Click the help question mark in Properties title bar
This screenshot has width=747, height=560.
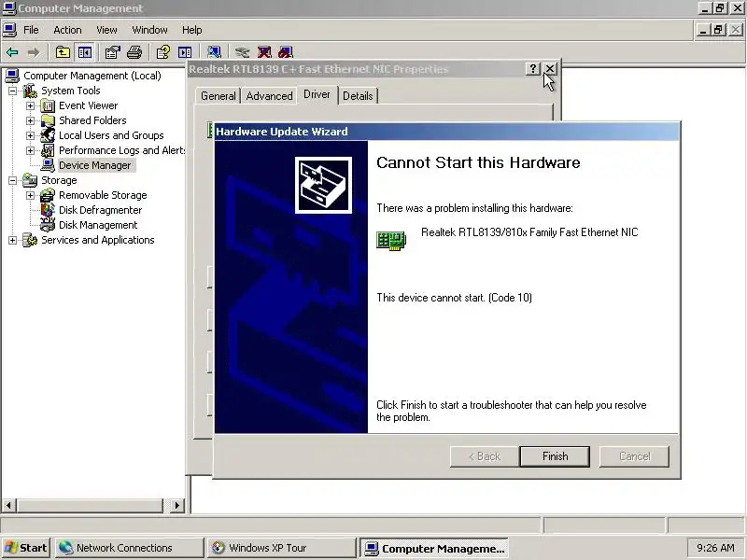pos(532,69)
